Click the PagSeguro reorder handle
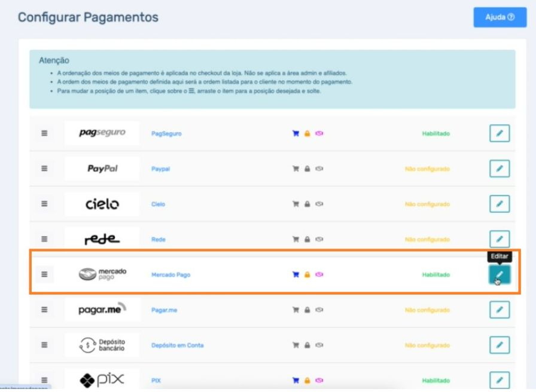 [x=44, y=133]
